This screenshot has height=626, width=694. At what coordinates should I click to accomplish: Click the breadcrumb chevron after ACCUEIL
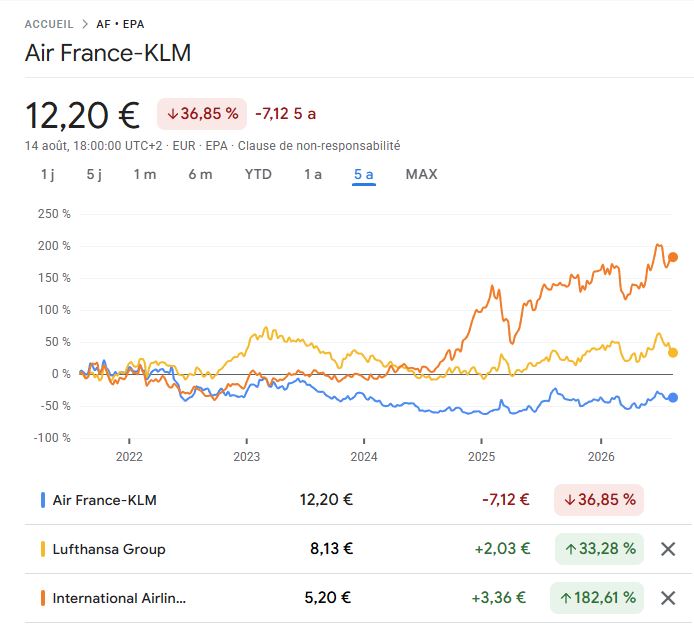point(85,24)
